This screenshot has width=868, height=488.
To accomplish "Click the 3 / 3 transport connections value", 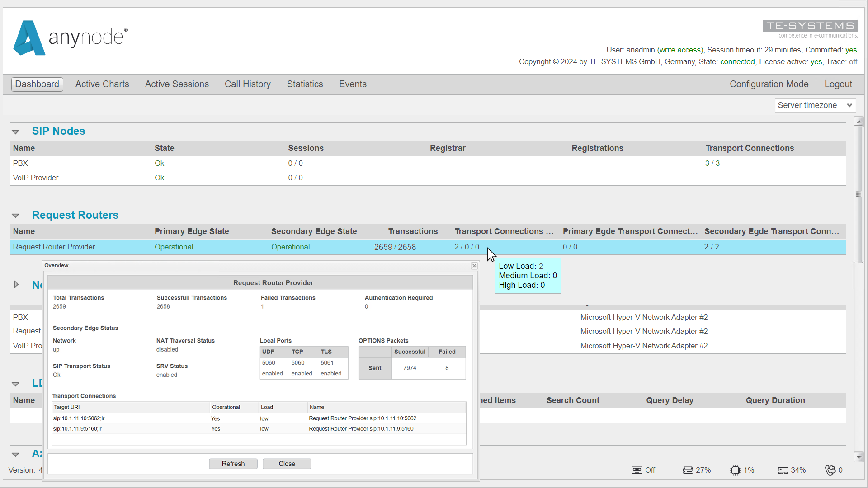I will [712, 164].
